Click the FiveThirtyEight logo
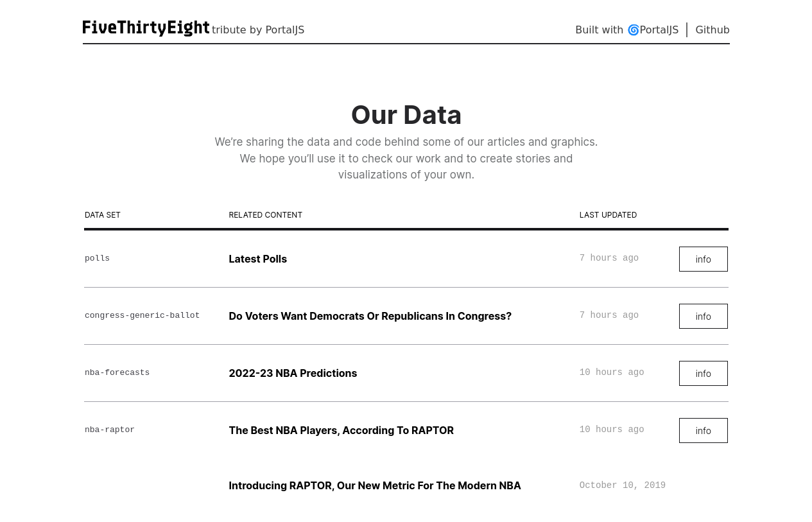The width and height of the screenshot is (812, 522). pos(146,28)
